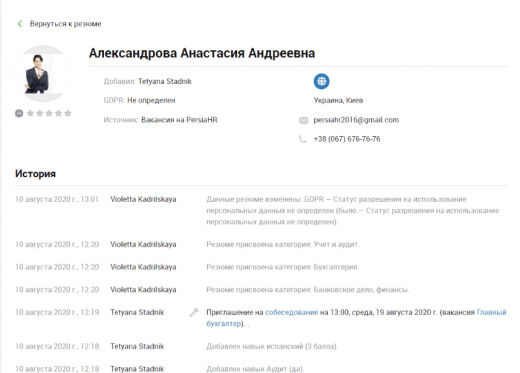Click entry 'Резюме присвоена категория: Бухгалтерия'

tap(282, 267)
